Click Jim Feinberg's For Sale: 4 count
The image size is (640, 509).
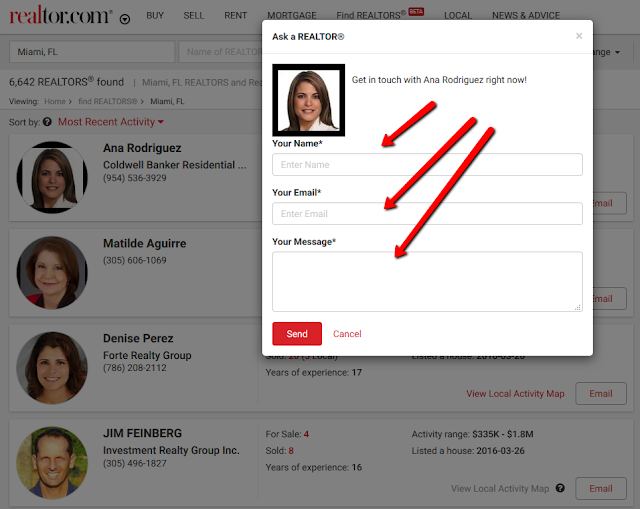point(287,434)
